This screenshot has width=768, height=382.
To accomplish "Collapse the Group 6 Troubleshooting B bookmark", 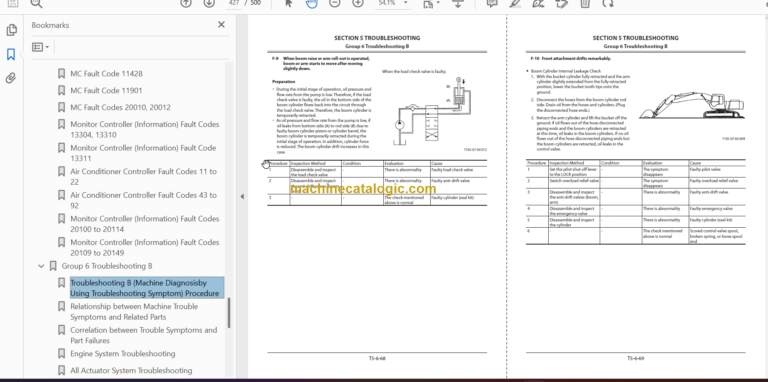I will pyautogui.click(x=41, y=266).
